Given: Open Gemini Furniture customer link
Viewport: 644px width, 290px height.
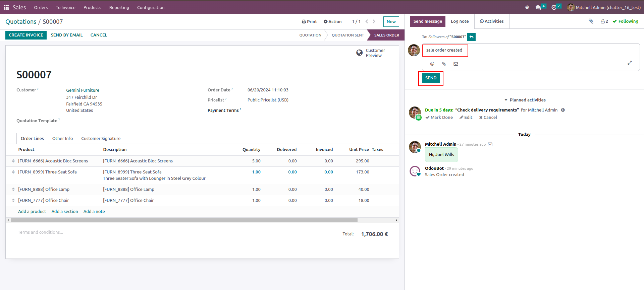Looking at the screenshot, I should coord(83,90).
